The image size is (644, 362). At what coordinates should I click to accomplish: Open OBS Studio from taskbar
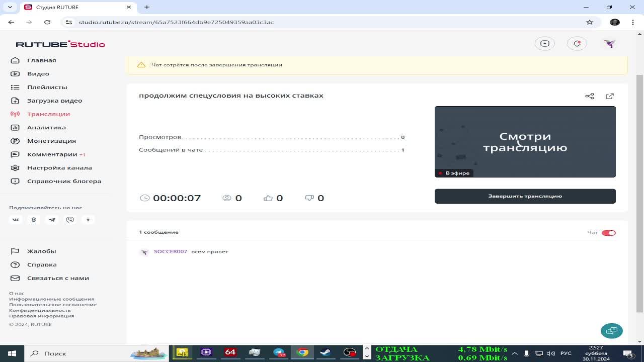350,353
